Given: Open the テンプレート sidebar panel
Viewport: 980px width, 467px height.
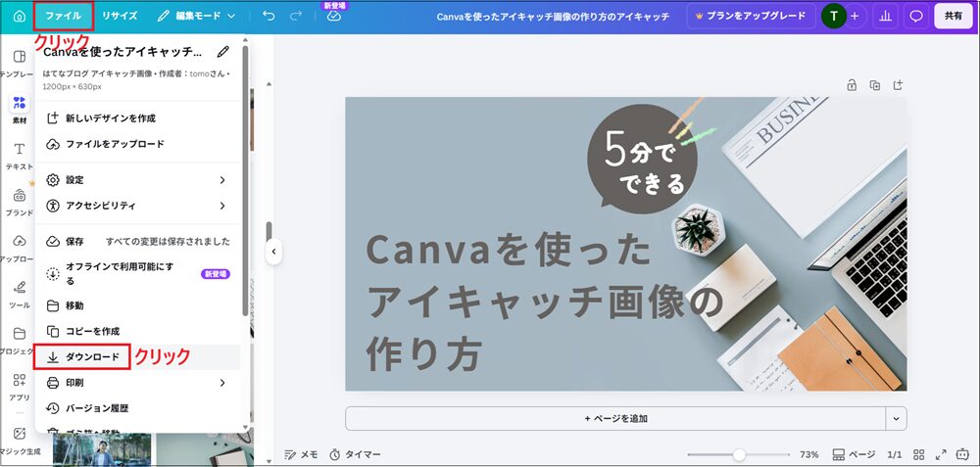Looking at the screenshot, I should [x=19, y=63].
